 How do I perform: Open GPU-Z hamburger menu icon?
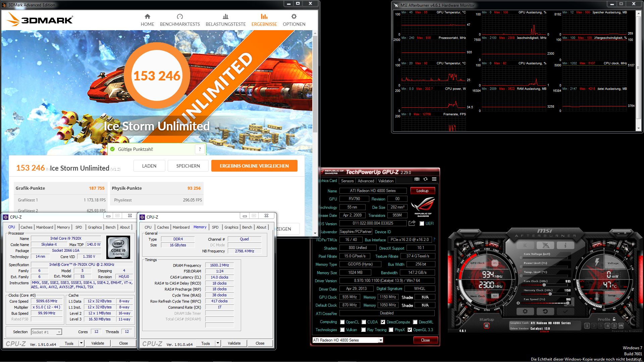(434, 179)
